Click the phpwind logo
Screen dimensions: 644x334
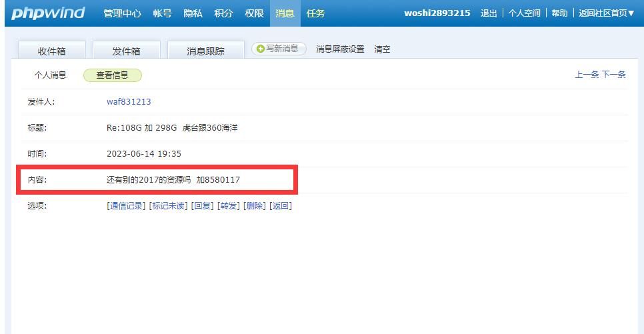point(48,13)
